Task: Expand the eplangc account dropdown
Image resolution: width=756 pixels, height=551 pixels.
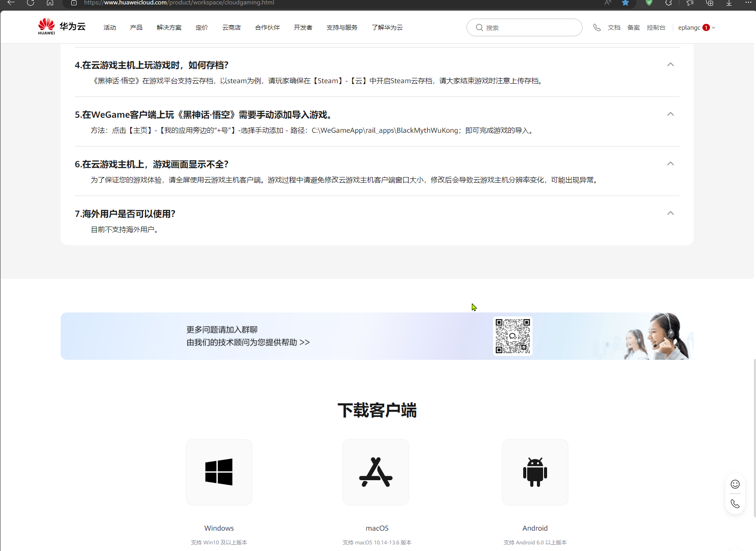Action: 697,27
